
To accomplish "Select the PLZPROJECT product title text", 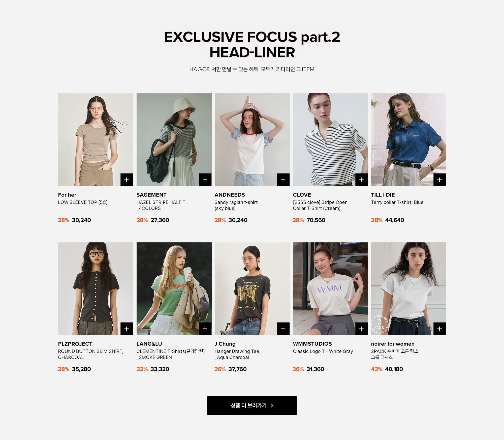I will pos(91,354).
